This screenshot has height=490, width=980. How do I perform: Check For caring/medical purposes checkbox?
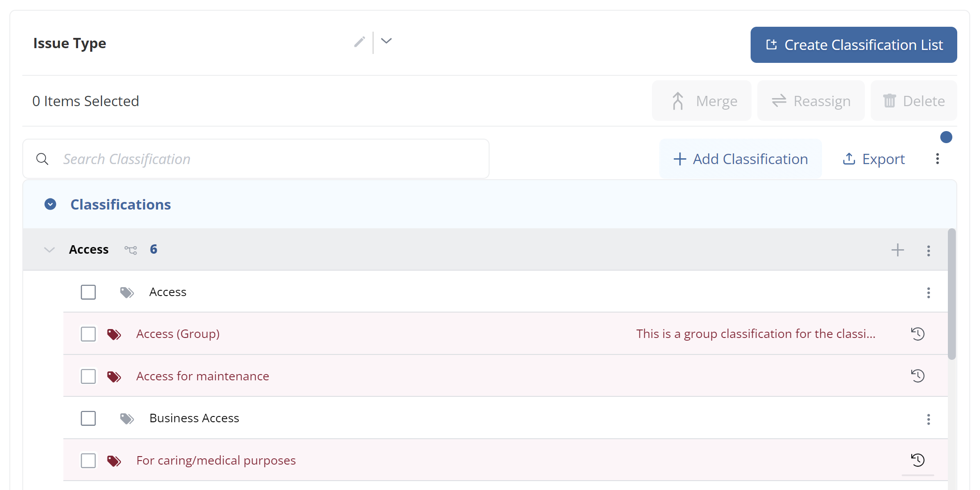[88, 461]
